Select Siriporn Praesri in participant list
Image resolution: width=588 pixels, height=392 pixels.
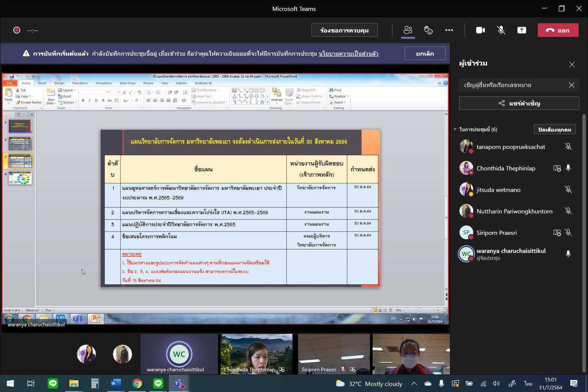coord(496,233)
